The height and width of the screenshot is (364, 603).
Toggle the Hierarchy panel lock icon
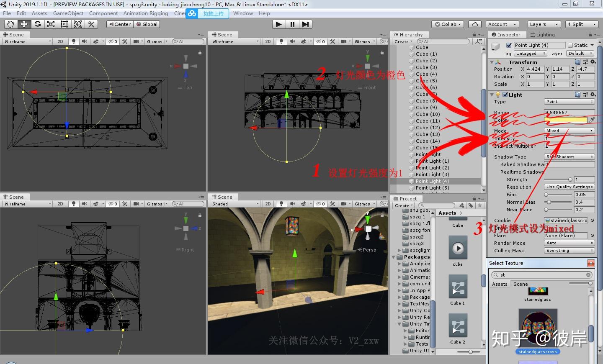[x=474, y=35]
